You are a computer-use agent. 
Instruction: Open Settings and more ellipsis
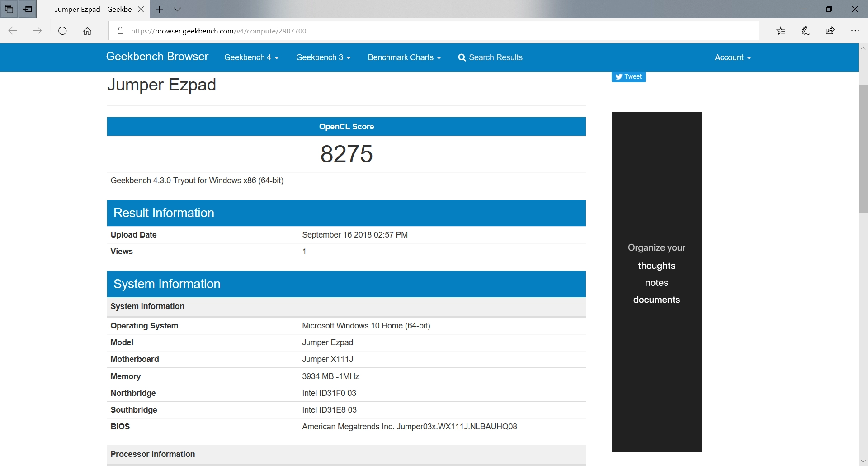pyautogui.click(x=855, y=31)
